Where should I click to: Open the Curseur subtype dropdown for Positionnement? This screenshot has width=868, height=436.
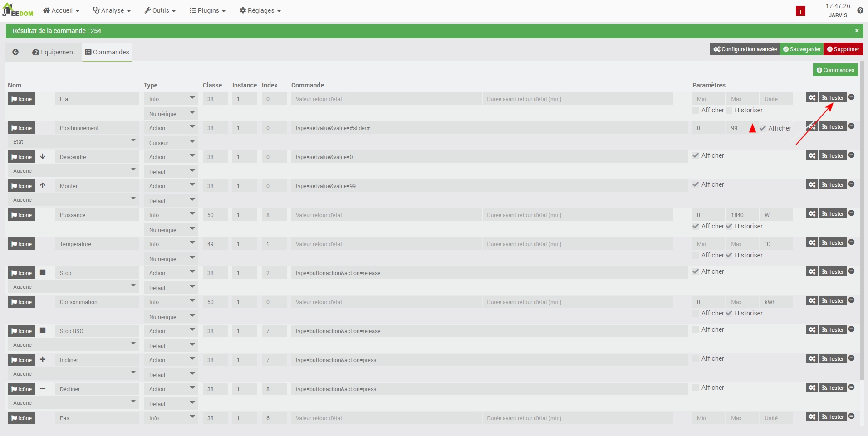click(x=171, y=143)
